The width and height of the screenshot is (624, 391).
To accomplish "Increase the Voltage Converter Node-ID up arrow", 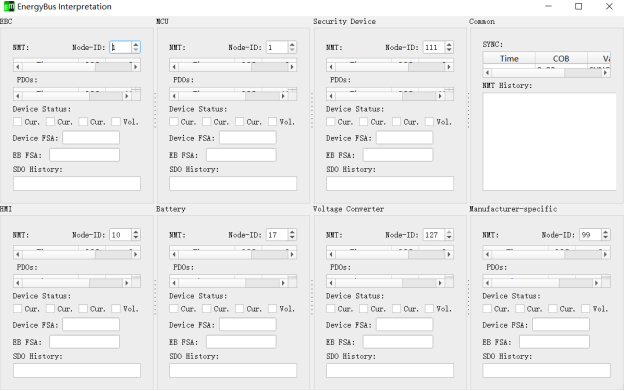I will (x=449, y=232).
